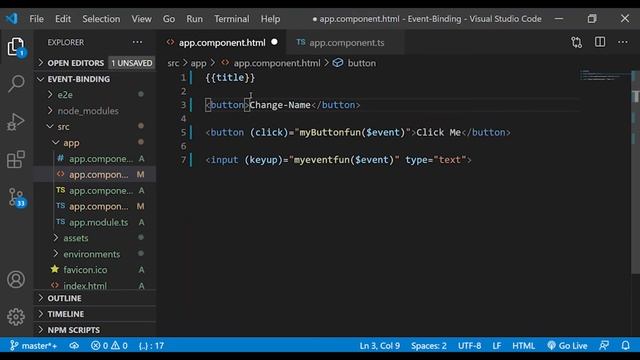640x360 pixels.
Task: Change indentation via Spaces: 2
Action: [x=429, y=346]
